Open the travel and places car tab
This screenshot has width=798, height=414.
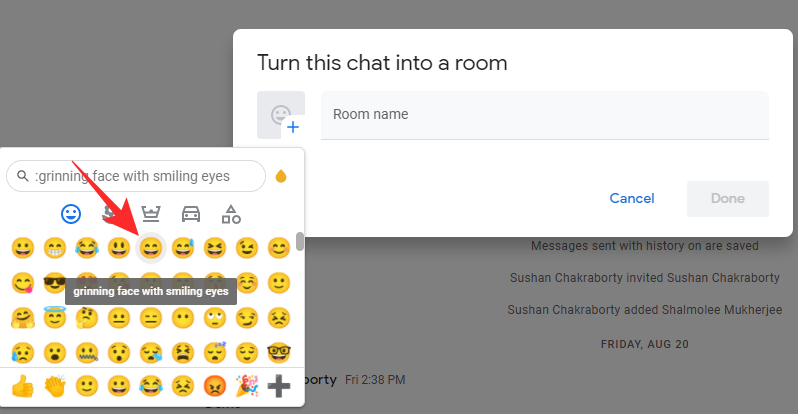coord(191,213)
